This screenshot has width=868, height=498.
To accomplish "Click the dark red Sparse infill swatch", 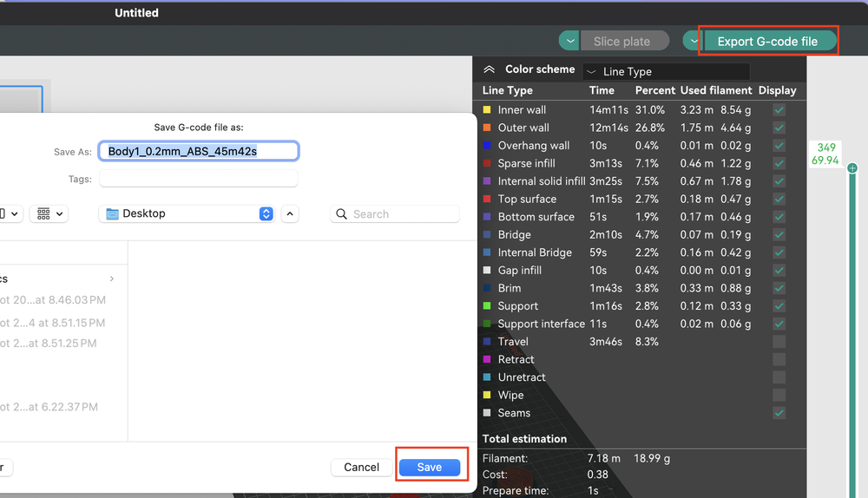I will point(487,163).
